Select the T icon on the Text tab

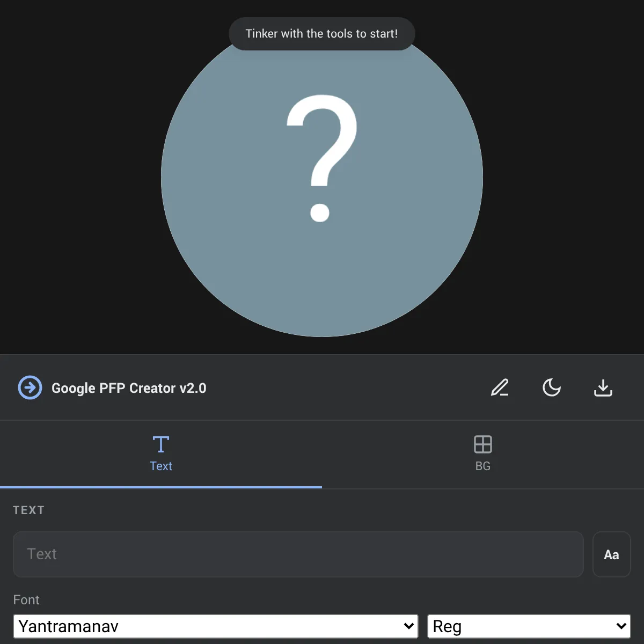[x=160, y=445]
